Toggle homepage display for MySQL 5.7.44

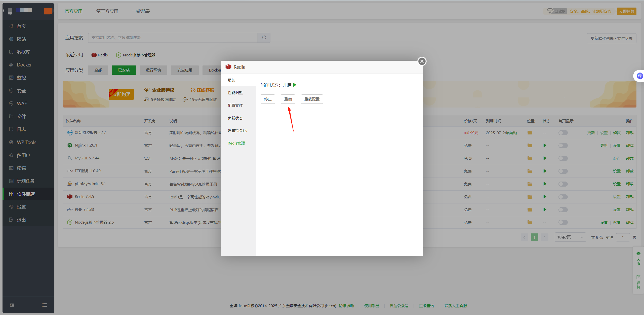click(x=563, y=158)
